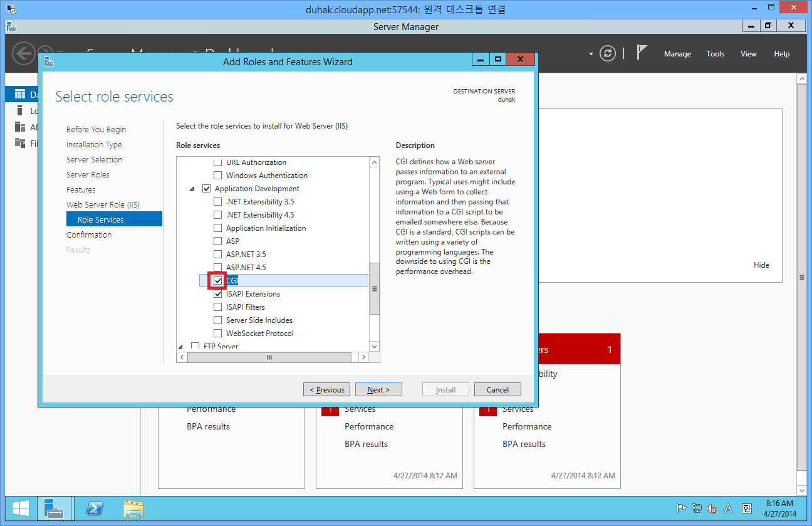Open the Windows Start button
The width and height of the screenshot is (812, 526).
21,508
